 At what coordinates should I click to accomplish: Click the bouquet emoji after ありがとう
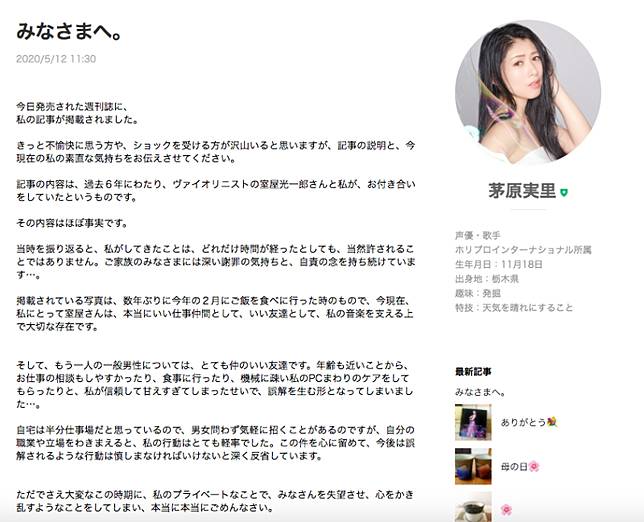click(552, 422)
